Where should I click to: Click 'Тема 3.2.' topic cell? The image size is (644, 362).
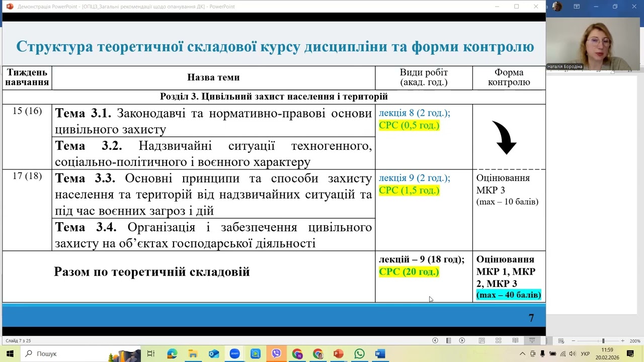[x=213, y=154]
